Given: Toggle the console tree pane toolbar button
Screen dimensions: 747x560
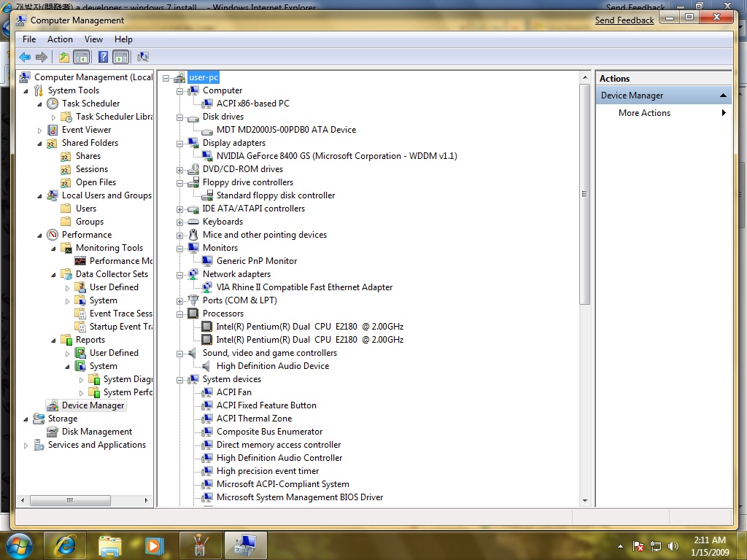Looking at the screenshot, I should 82,58.
